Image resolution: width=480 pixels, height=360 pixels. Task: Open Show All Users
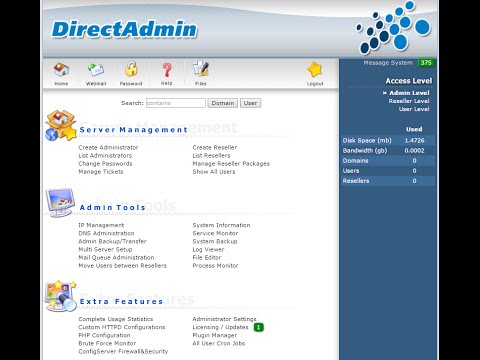[x=214, y=172]
